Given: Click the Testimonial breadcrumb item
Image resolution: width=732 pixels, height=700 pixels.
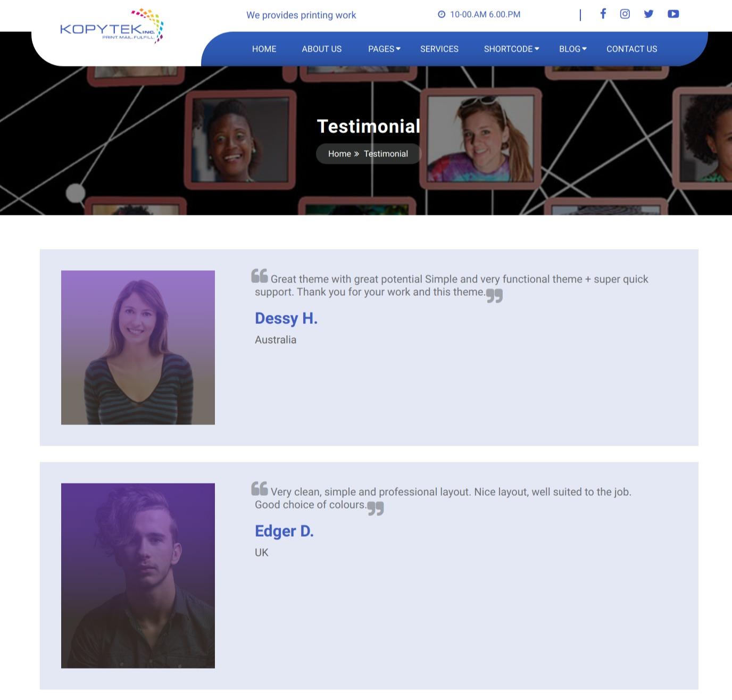Looking at the screenshot, I should click(386, 154).
